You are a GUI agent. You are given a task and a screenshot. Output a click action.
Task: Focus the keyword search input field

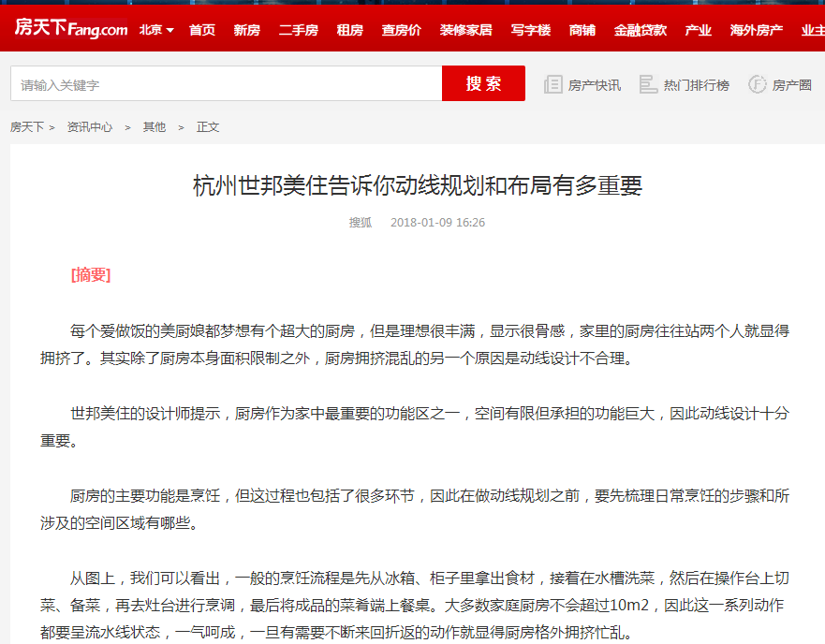click(x=227, y=83)
